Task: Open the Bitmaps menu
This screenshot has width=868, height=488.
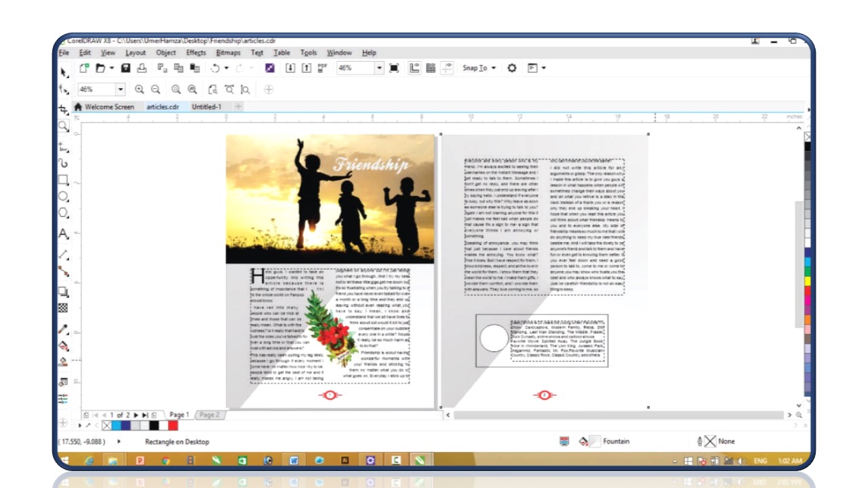Action: click(228, 52)
